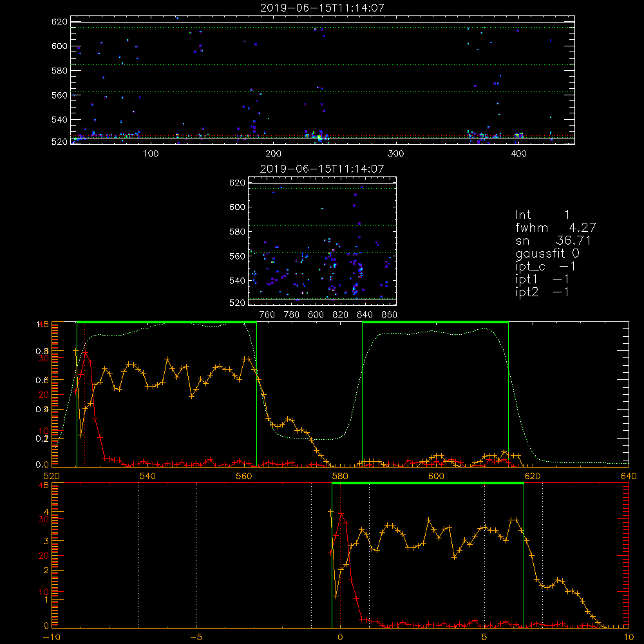Click the red curve's peak in the profile plot
644x644 pixels.
(85, 352)
